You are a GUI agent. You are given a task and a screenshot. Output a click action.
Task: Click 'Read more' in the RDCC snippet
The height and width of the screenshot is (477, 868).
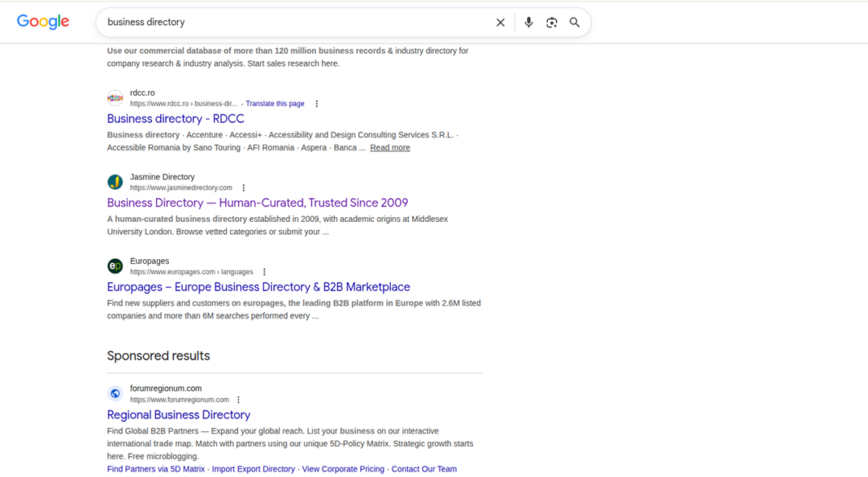point(390,148)
